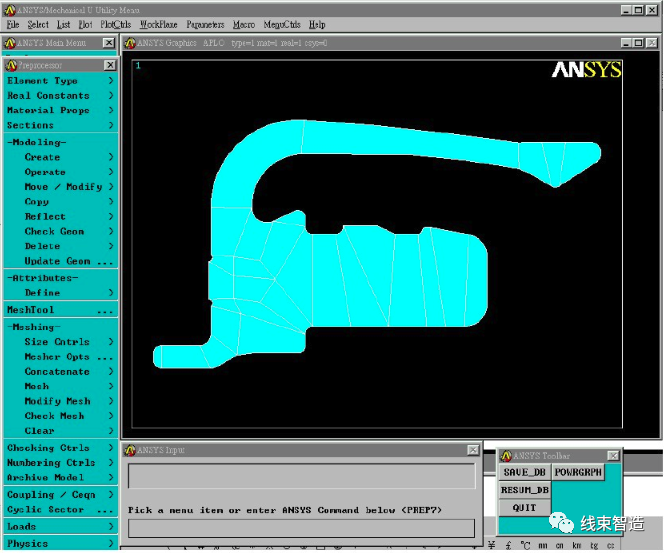Click ANSYS icon in Graphics window title
The image size is (666, 553).
click(130, 43)
